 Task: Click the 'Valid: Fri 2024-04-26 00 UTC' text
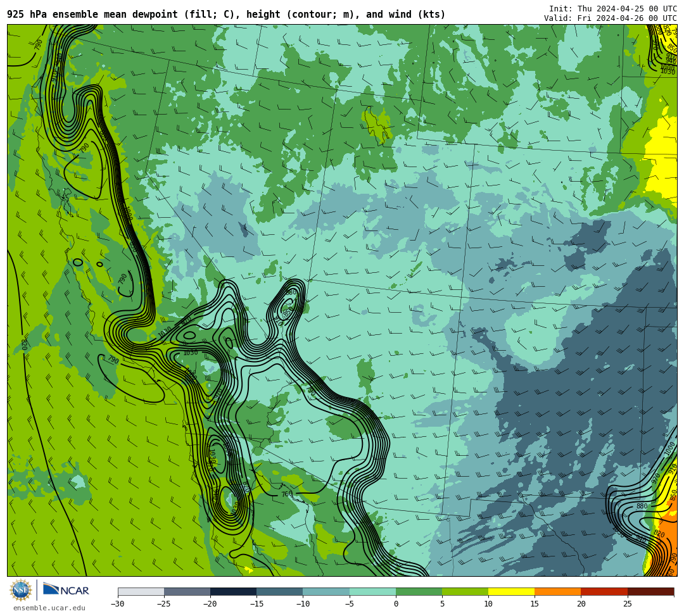point(611,18)
